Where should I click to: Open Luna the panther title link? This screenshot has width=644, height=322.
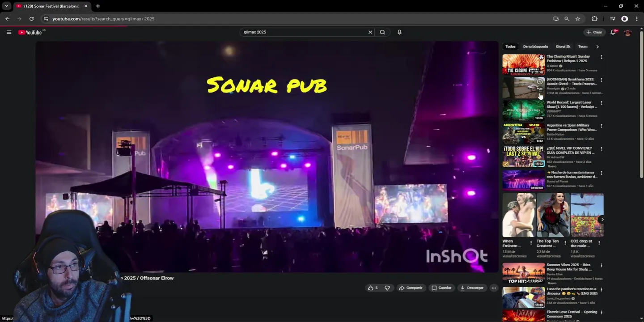tap(572, 291)
